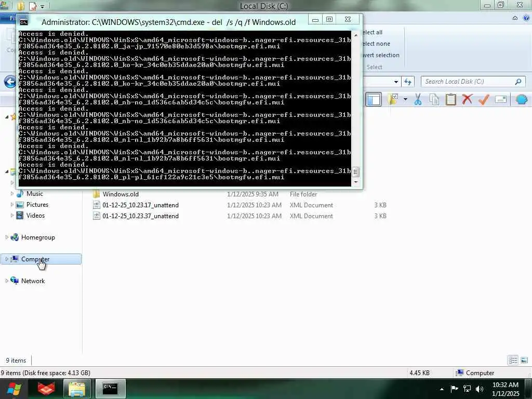Open the address bar history dropdown
532x399 pixels.
click(396, 82)
